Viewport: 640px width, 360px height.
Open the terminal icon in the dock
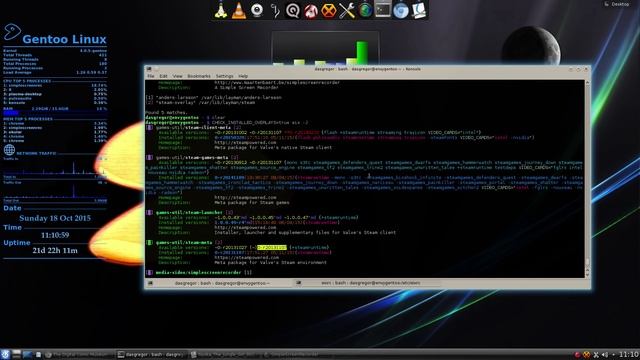click(383, 10)
